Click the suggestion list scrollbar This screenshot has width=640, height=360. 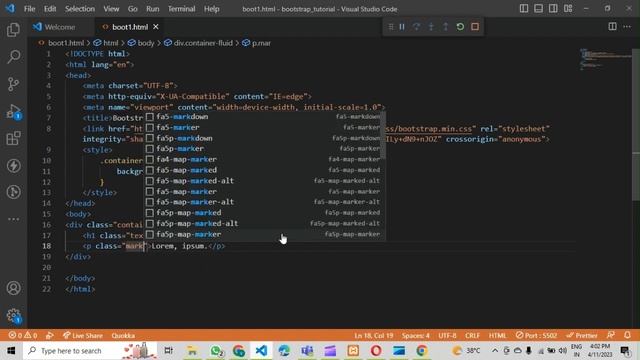tap(383, 136)
